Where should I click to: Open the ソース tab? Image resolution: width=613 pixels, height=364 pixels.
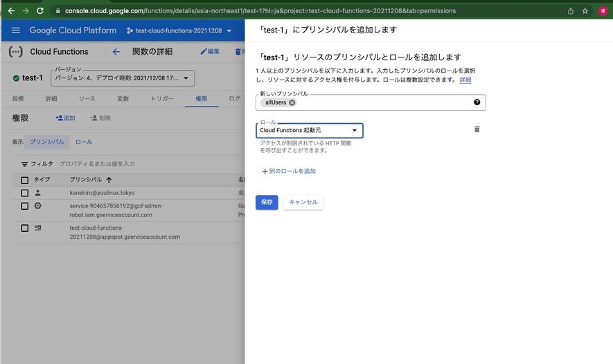tap(87, 98)
